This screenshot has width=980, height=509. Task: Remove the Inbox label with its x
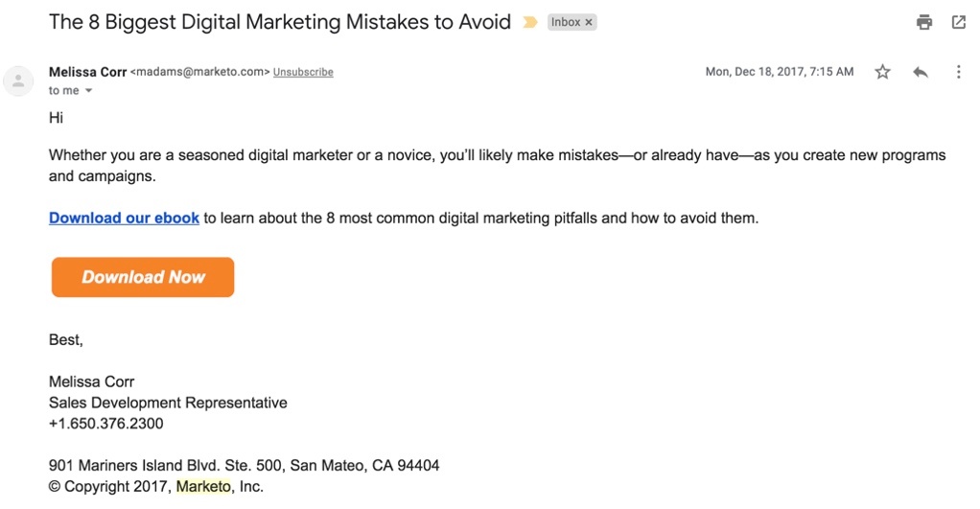(589, 22)
